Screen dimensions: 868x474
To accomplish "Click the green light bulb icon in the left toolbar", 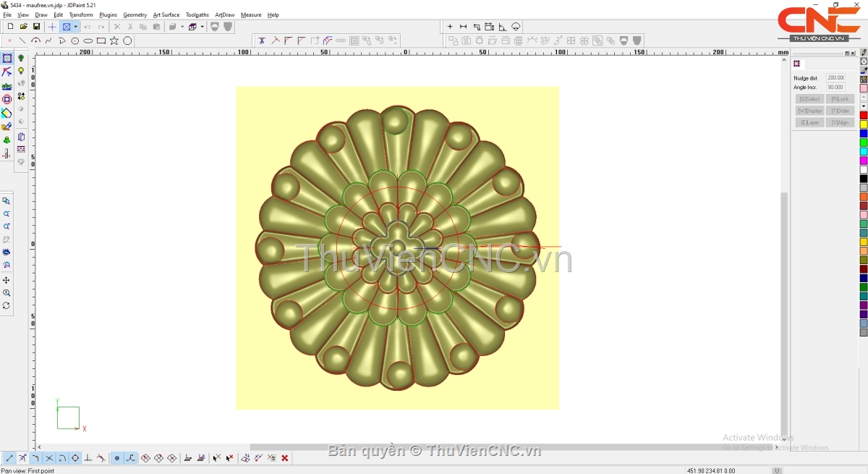I will click(x=21, y=59).
